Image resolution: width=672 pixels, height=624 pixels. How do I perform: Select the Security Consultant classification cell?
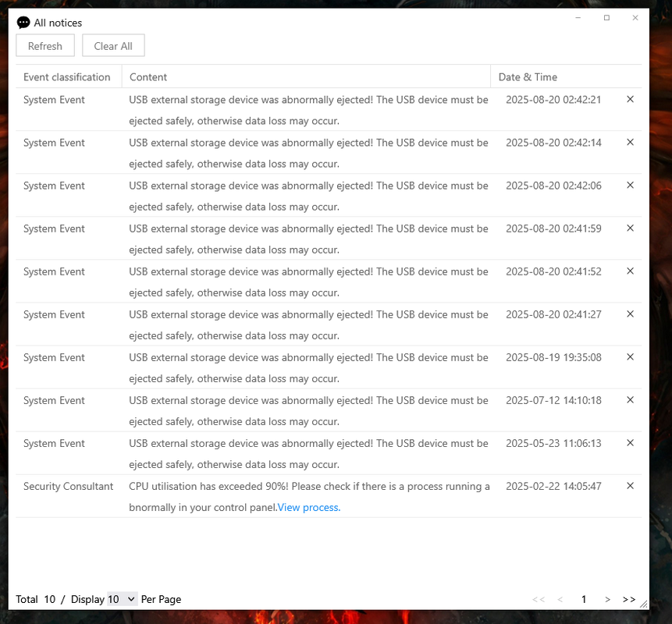(x=68, y=487)
